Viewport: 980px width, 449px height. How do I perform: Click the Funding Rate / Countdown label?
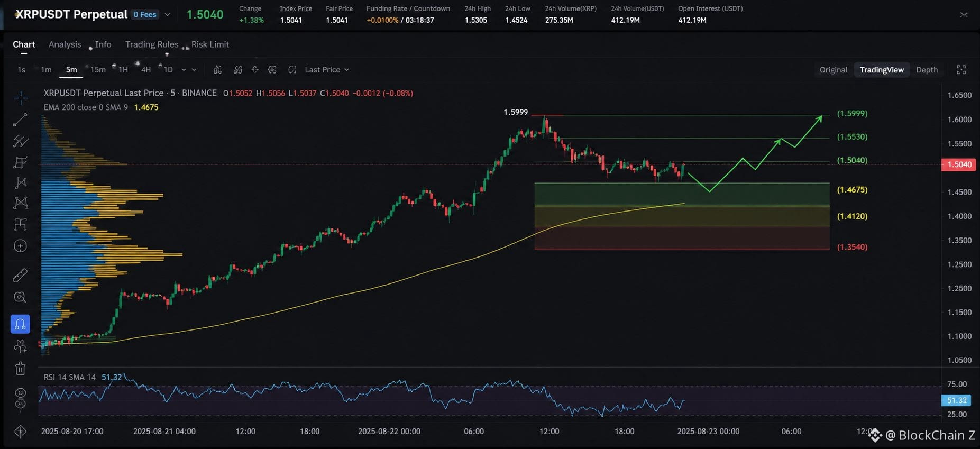pyautogui.click(x=408, y=8)
